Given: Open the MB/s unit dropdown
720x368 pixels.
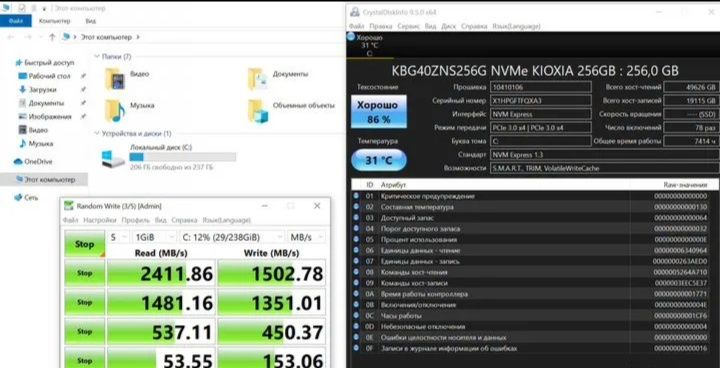Looking at the screenshot, I should (306, 237).
